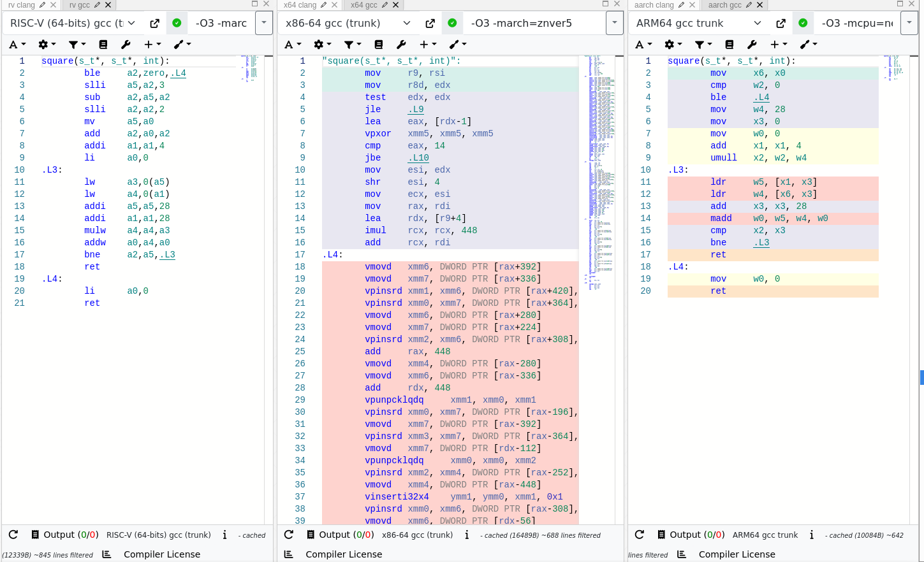Open filter options in x86-64 pane

point(352,45)
